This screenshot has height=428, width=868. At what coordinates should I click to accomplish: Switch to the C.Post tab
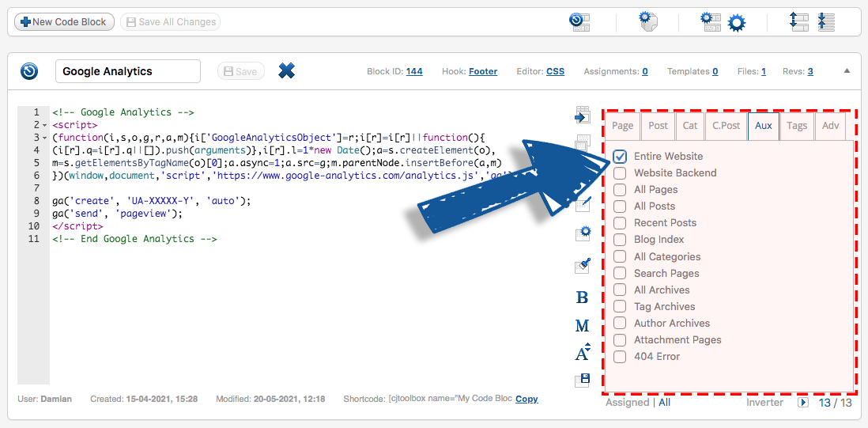coord(726,126)
